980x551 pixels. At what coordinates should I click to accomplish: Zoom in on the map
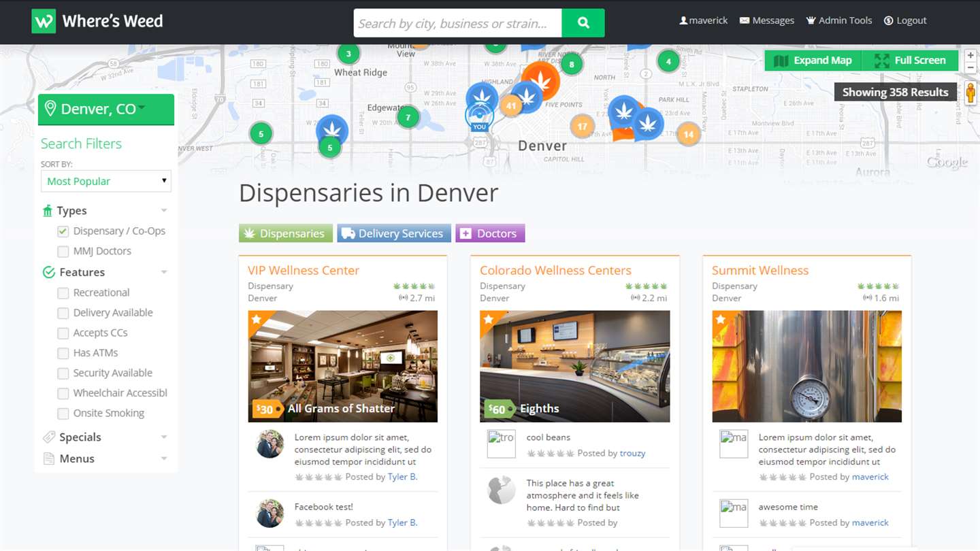click(x=971, y=55)
